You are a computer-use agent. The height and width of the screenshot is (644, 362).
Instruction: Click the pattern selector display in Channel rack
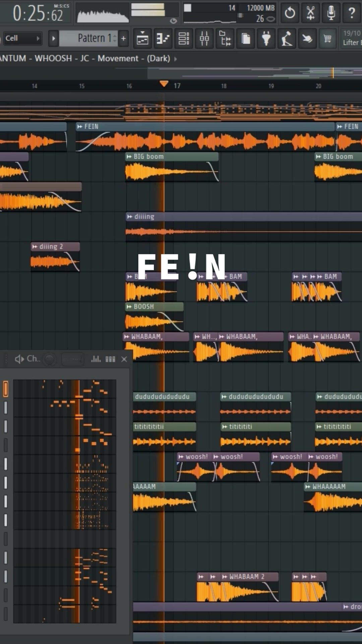tap(73, 359)
